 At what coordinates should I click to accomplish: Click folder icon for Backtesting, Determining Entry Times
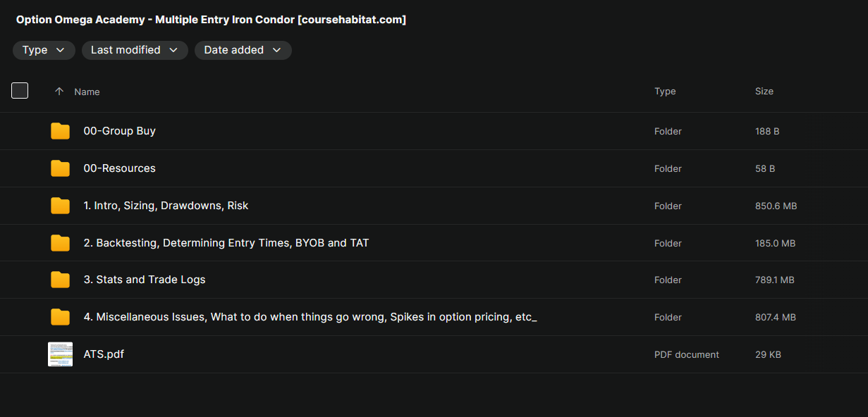click(x=60, y=243)
